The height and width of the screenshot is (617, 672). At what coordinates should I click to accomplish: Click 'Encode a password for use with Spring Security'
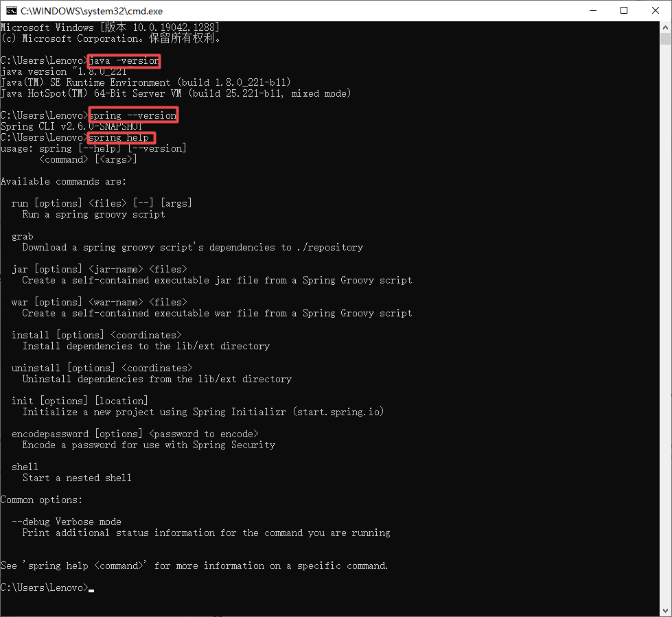(149, 445)
